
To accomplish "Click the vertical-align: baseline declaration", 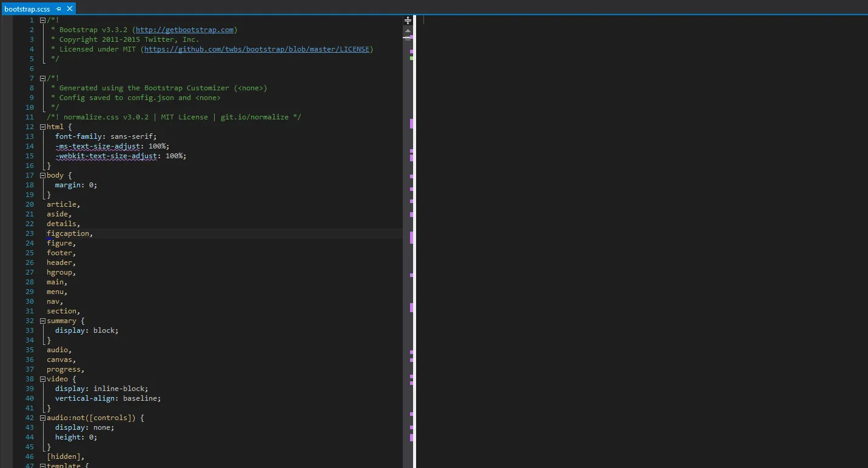I will pyautogui.click(x=108, y=398).
